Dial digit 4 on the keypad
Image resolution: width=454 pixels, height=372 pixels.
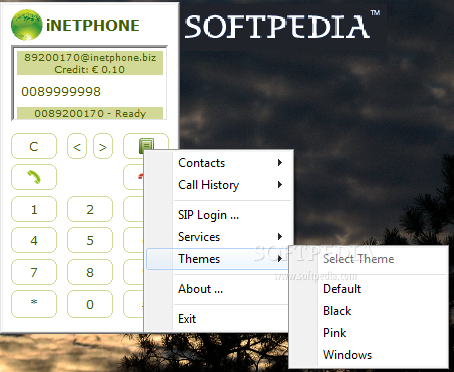coord(34,240)
